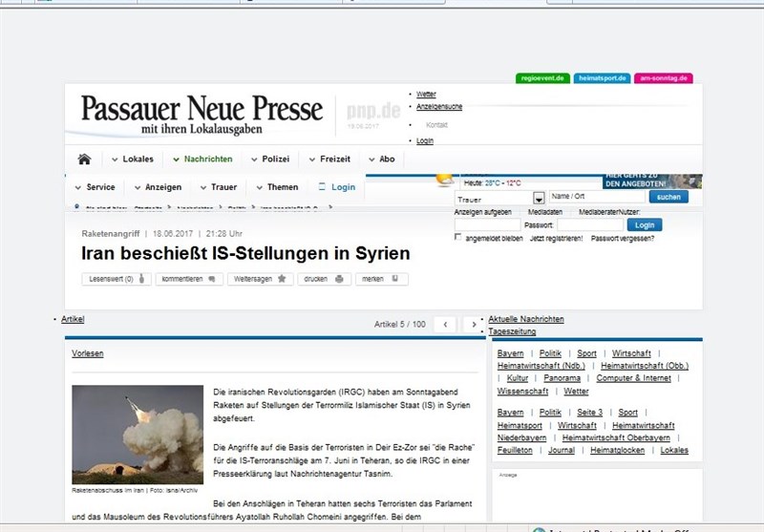Go to previous article arrow
The height and width of the screenshot is (532, 764).
coord(444,325)
